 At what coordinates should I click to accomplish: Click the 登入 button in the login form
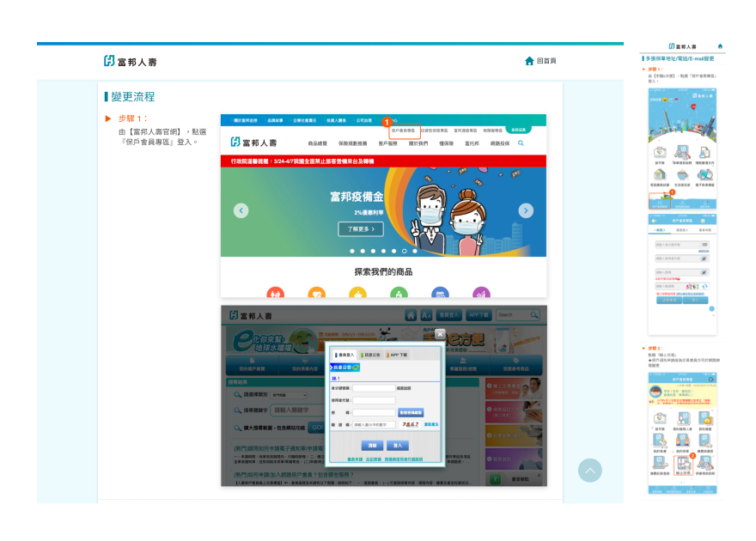(x=398, y=446)
